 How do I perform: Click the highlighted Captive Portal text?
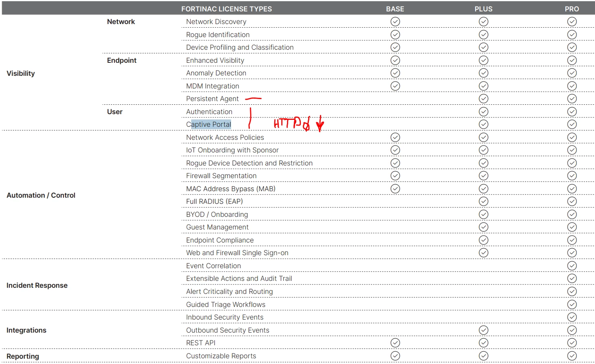click(x=211, y=124)
